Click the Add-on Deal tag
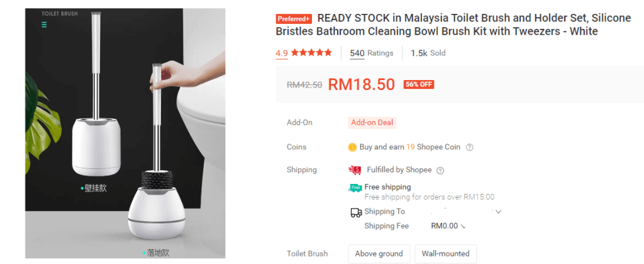The height and width of the screenshot is (264, 644). click(372, 122)
